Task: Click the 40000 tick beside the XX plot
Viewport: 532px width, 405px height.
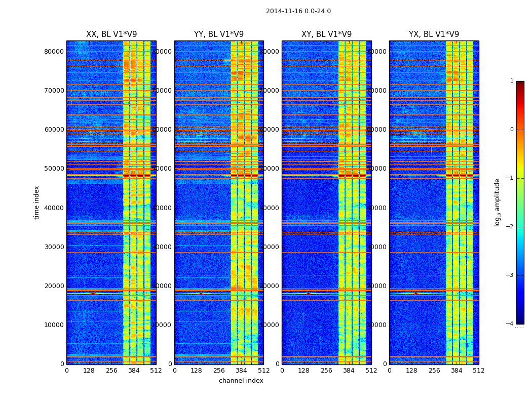Action: [x=54, y=208]
